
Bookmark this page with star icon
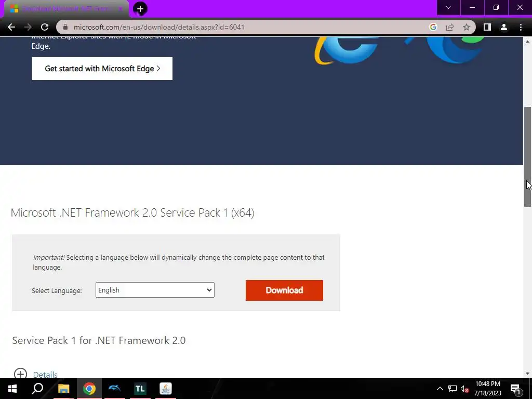tap(467, 27)
